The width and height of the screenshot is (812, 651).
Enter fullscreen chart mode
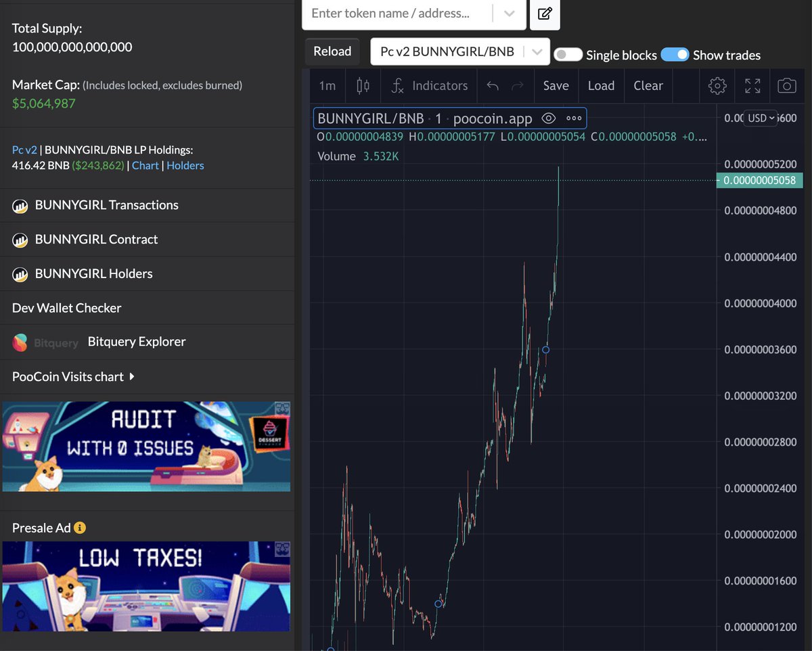752,86
